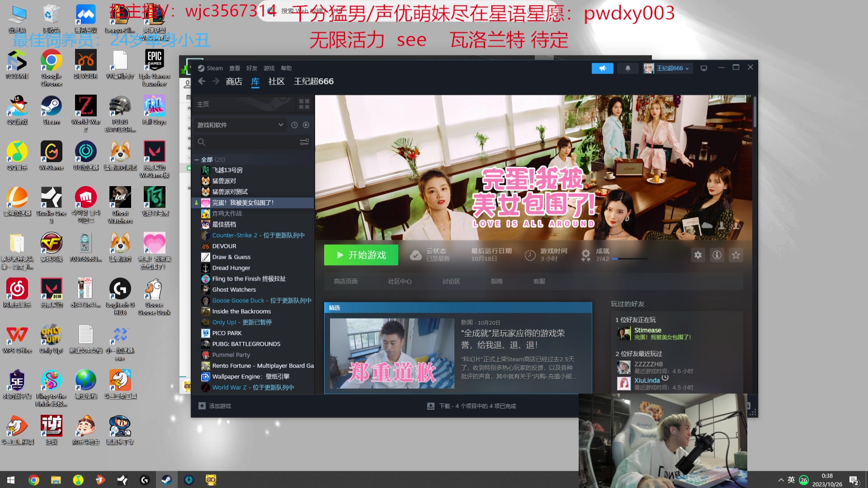Favorite the game with the star icon
The width and height of the screenshot is (868, 488).
pyautogui.click(x=736, y=255)
